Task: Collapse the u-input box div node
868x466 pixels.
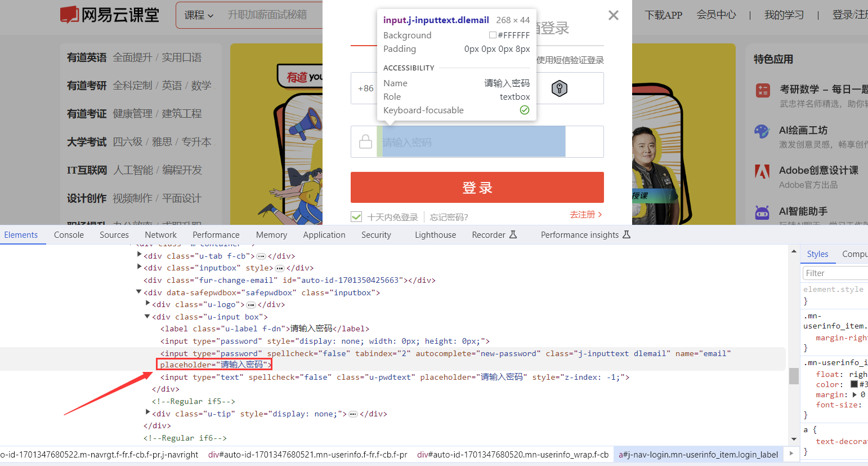Action: coord(147,317)
